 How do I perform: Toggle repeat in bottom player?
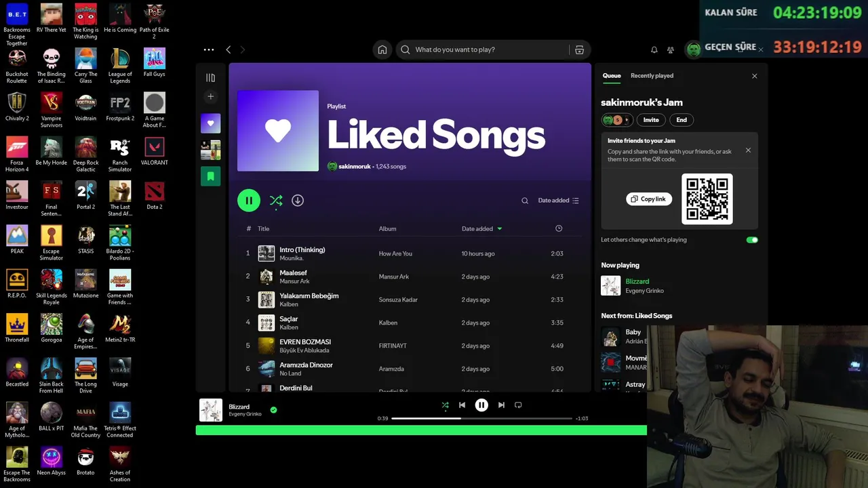click(518, 405)
